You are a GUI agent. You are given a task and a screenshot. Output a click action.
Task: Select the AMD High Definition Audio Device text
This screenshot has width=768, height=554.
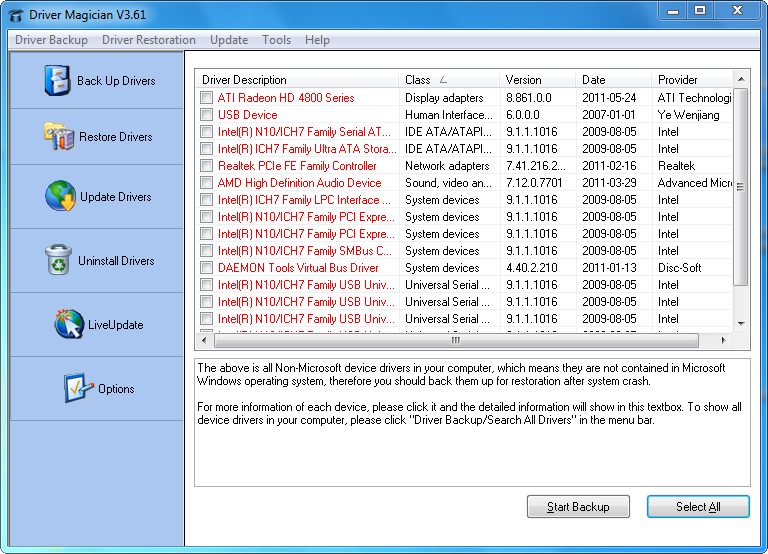(299, 183)
